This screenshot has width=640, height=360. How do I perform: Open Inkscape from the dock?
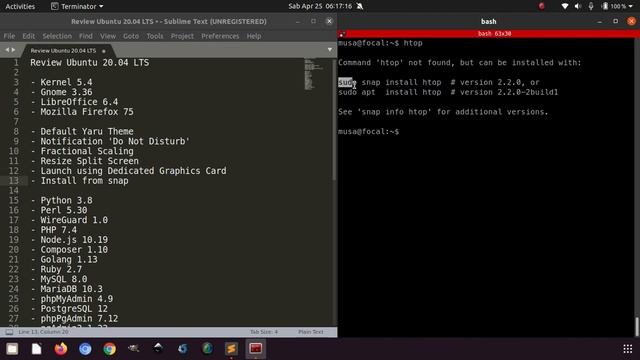158,349
